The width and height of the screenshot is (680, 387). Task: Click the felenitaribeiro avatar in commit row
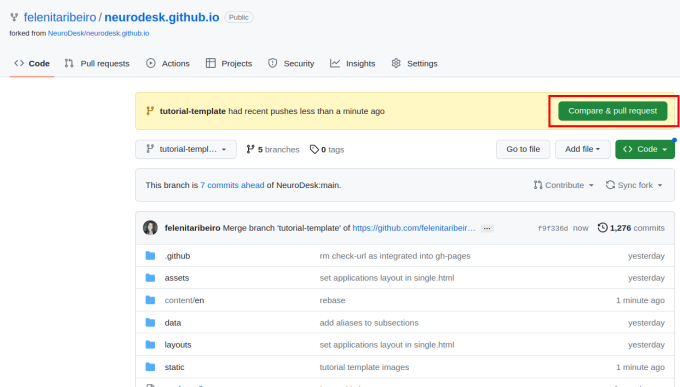pyautogui.click(x=150, y=228)
